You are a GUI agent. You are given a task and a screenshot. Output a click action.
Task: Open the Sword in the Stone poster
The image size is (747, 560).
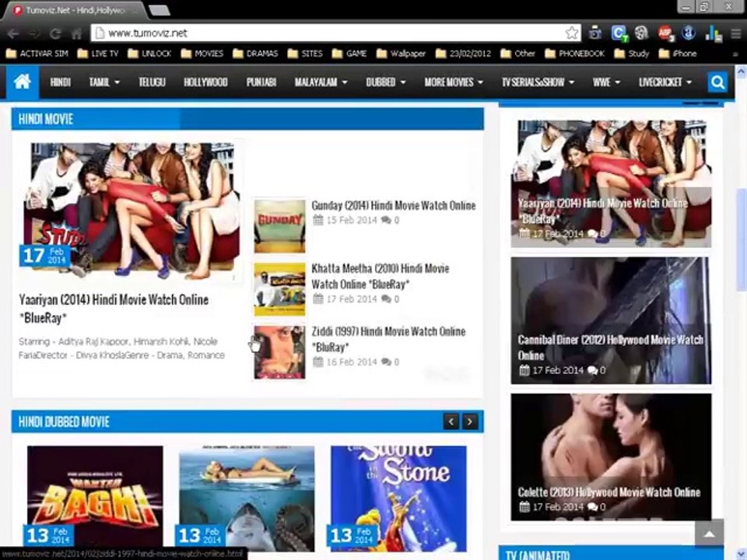(x=398, y=498)
